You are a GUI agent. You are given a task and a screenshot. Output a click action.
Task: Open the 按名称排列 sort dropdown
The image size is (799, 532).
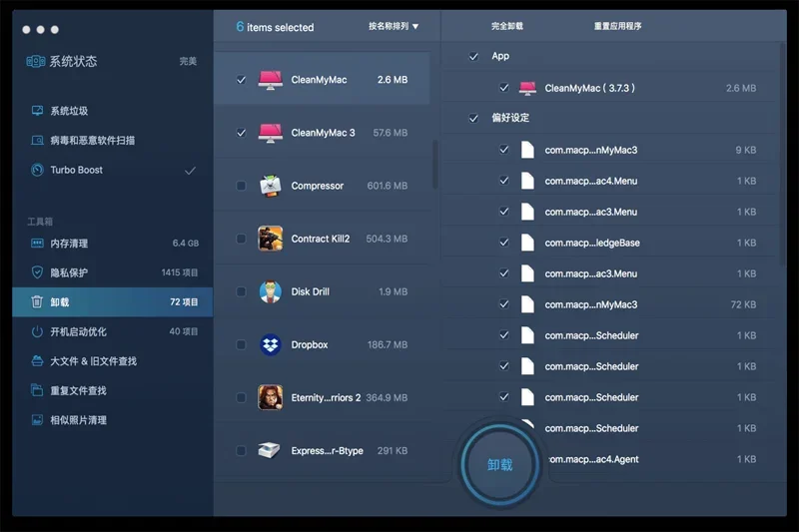(394, 26)
